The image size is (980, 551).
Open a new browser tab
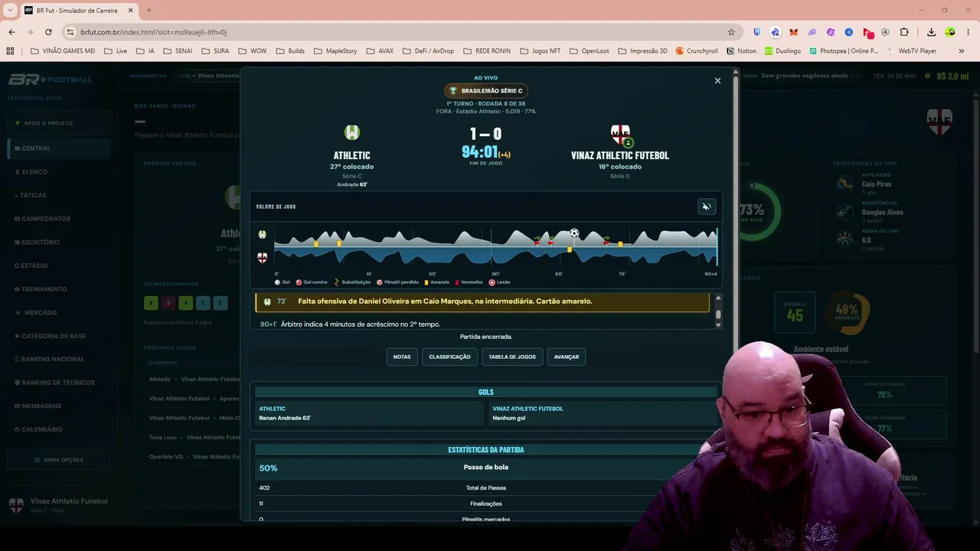point(149,10)
